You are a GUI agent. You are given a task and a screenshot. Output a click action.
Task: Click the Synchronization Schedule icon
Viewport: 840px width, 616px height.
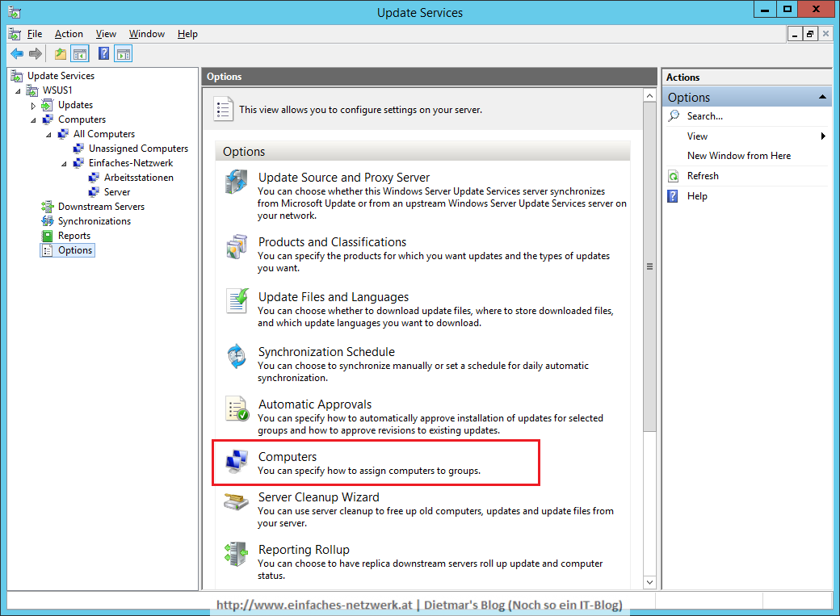(236, 356)
